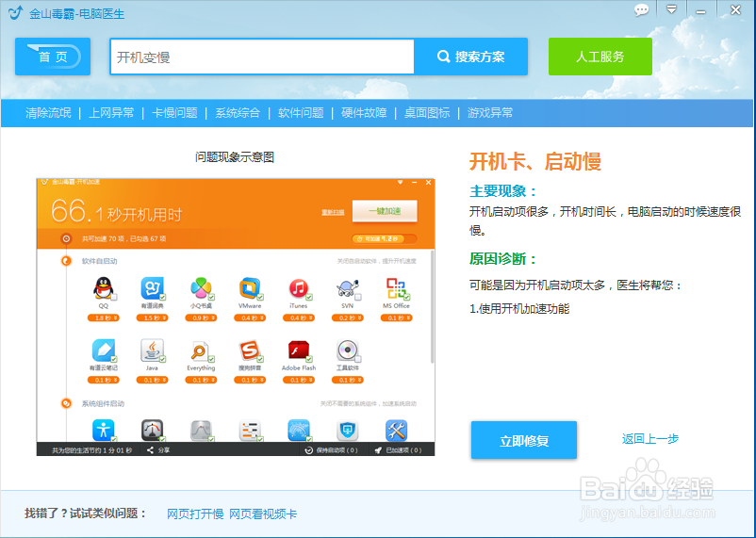Click the 工具软件 disc icon
This screenshot has height=538, width=756.
(x=348, y=351)
